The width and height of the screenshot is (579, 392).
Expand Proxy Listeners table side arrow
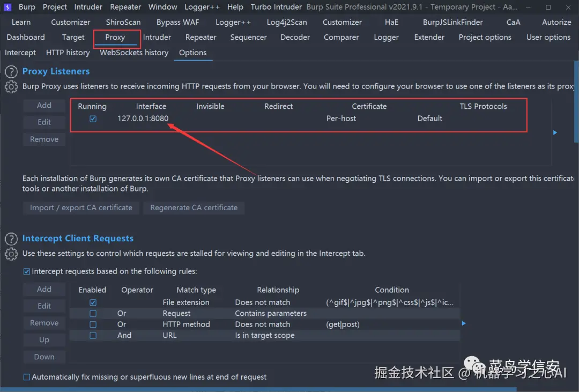(x=555, y=132)
